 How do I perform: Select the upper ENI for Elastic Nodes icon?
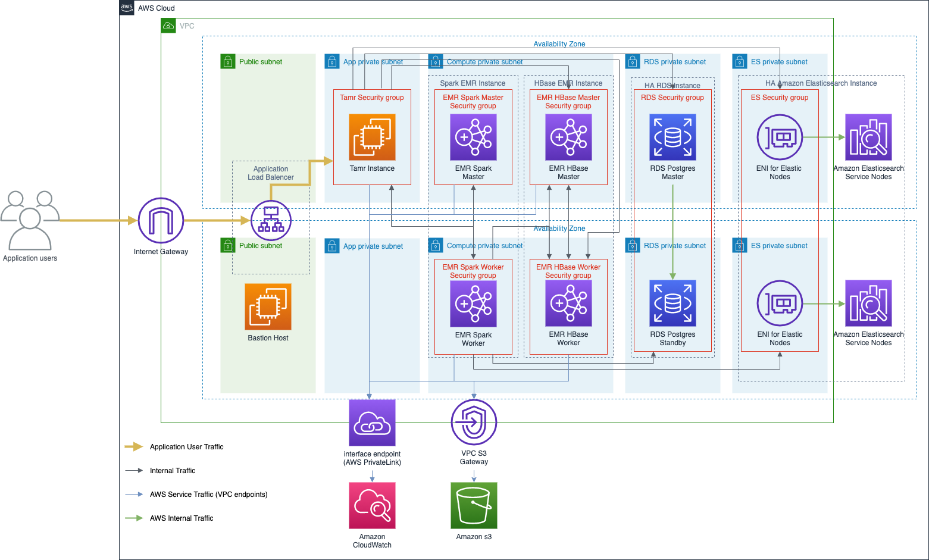[x=780, y=137]
